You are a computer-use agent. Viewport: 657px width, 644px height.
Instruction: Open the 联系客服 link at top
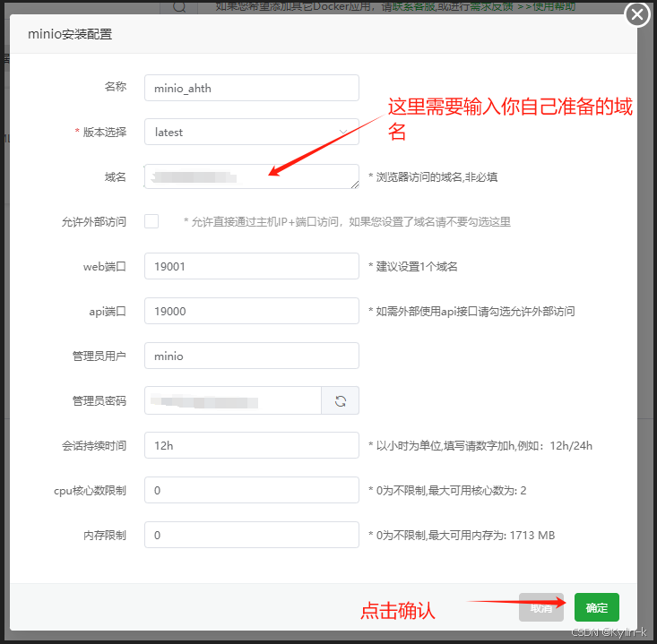pyautogui.click(x=413, y=6)
